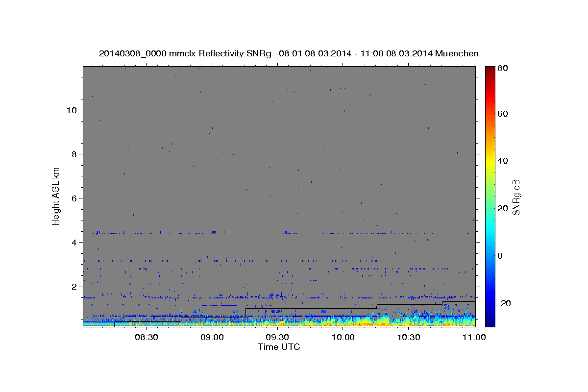Click the 'SNRg dB' colorbar label
This screenshot has height=392, width=588.
point(515,197)
